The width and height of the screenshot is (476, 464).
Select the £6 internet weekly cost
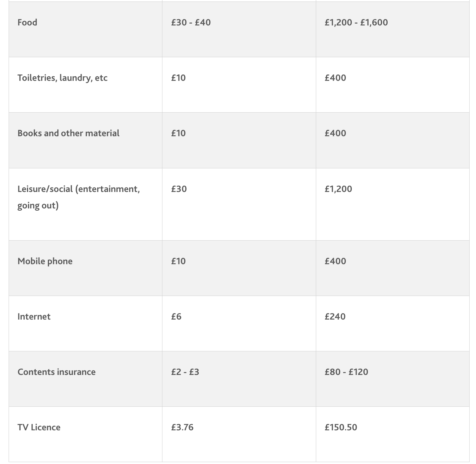(x=176, y=317)
